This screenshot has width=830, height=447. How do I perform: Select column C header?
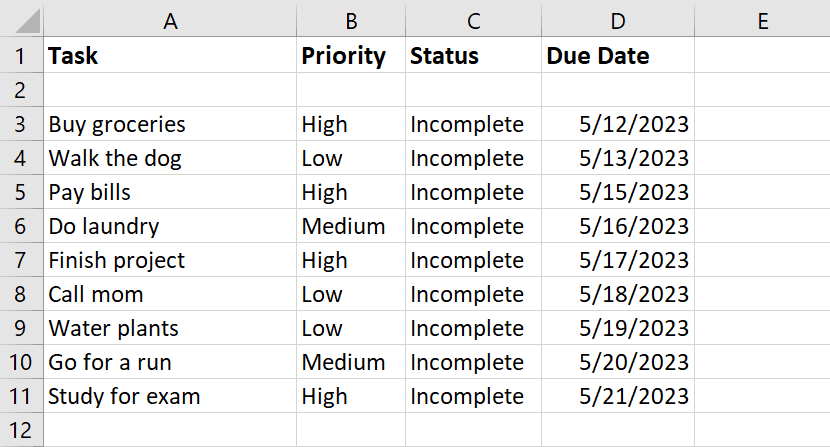click(473, 20)
